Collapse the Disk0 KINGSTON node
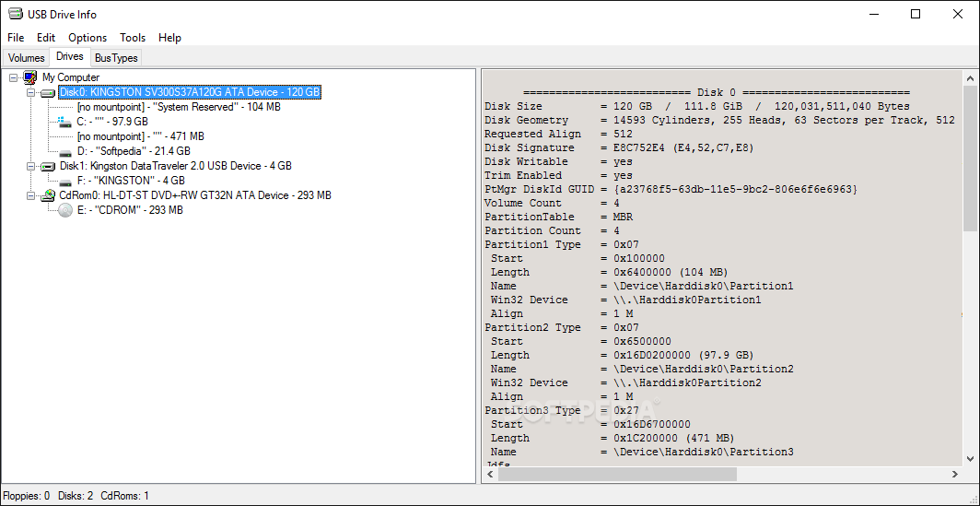 point(30,92)
